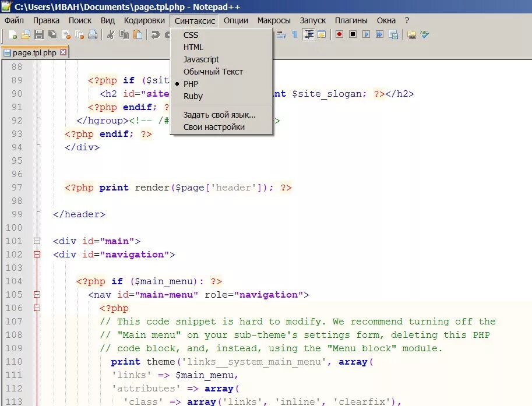
Task: Open the Опции menu
Action: point(236,21)
